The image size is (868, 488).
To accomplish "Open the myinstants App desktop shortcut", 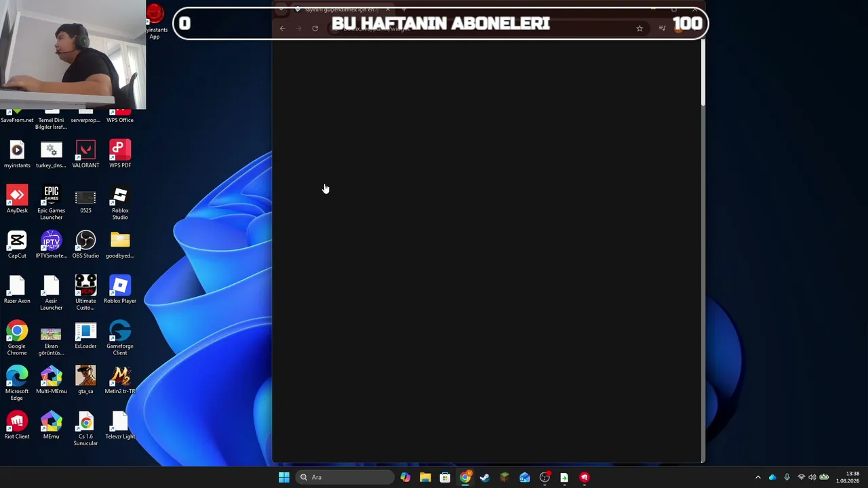I will point(155,22).
